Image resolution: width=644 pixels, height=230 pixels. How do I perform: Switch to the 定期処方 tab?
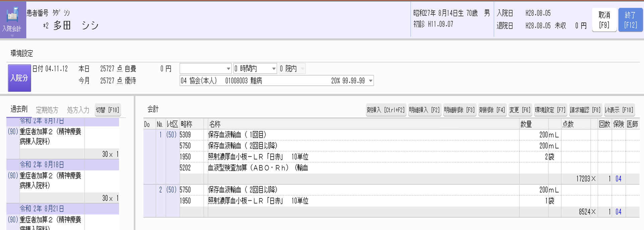tap(47, 110)
